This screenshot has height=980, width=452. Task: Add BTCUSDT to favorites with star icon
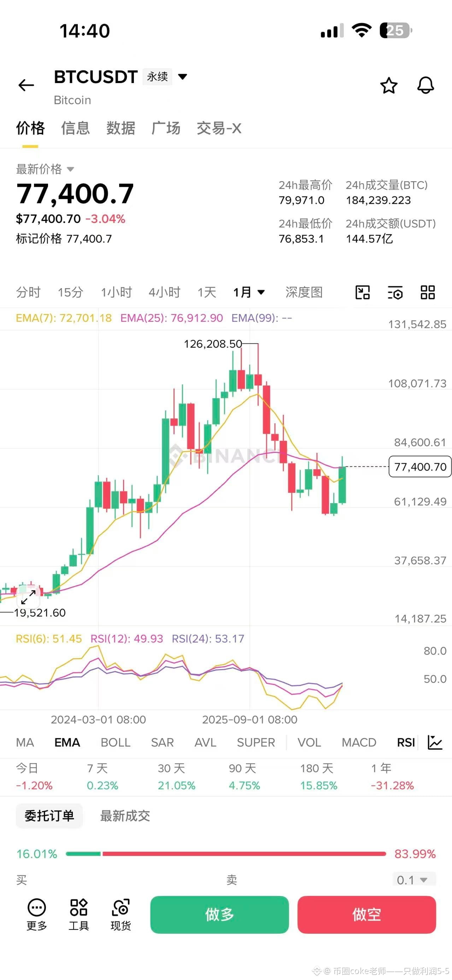(388, 85)
